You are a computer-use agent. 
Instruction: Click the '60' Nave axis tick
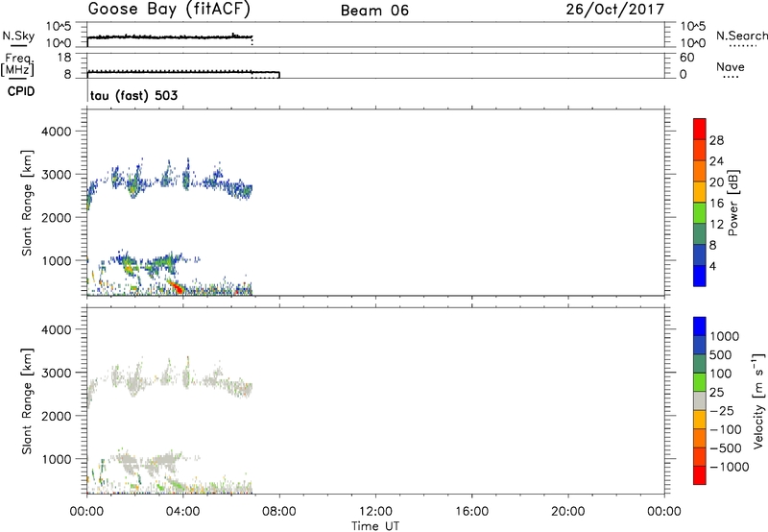tap(686, 58)
